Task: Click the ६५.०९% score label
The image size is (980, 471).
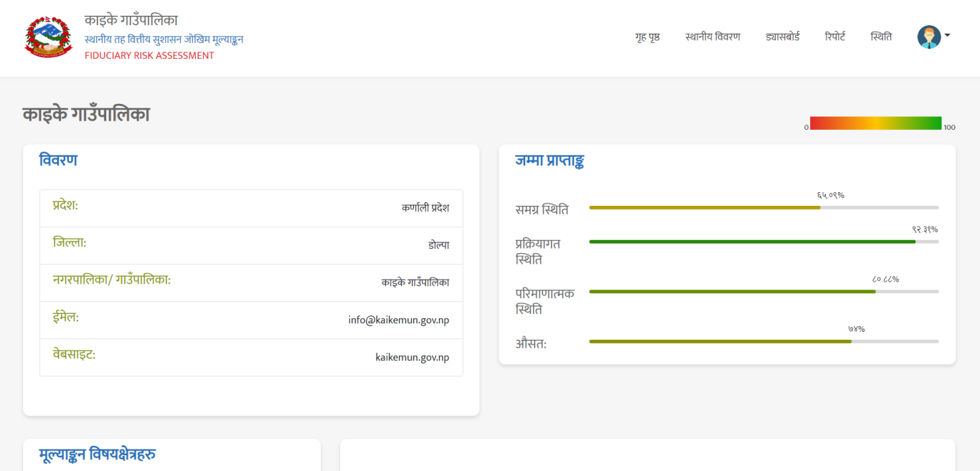Action: click(831, 195)
